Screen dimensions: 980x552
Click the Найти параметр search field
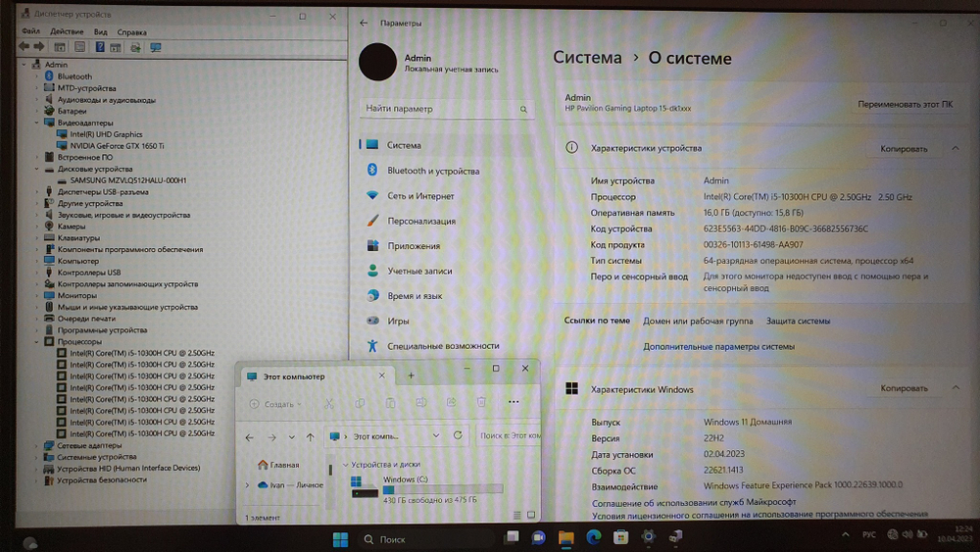pos(447,109)
